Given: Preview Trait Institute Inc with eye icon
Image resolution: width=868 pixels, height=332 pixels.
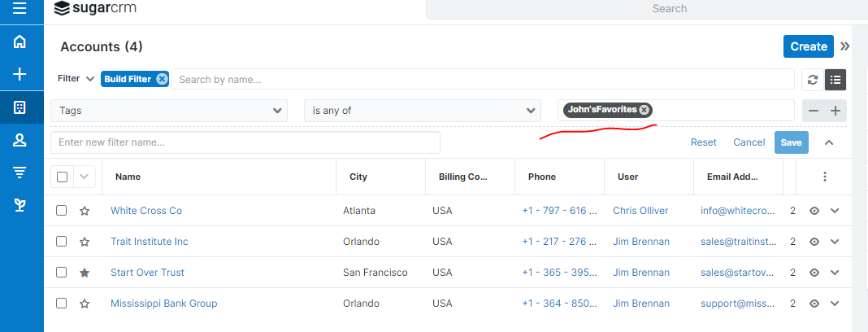Looking at the screenshot, I should [x=814, y=242].
